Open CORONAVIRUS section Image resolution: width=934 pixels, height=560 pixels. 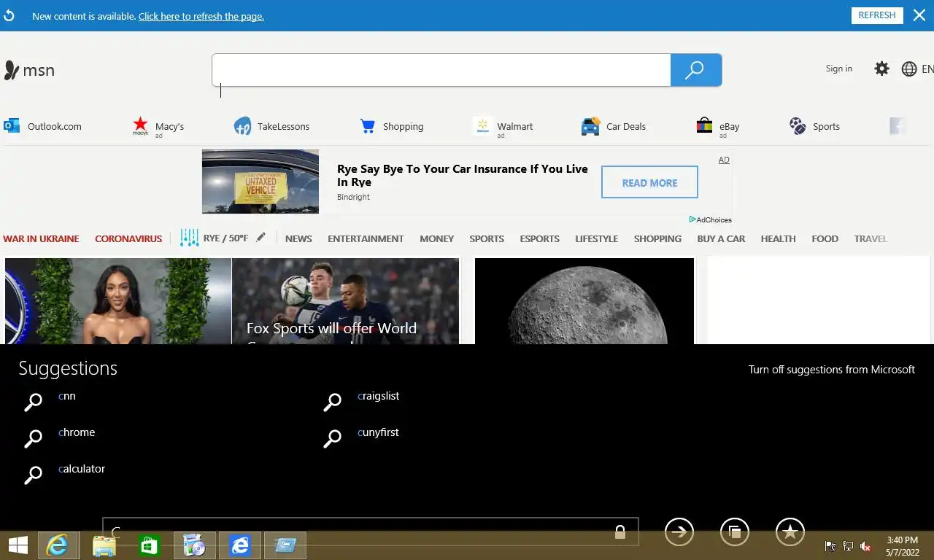coord(128,238)
